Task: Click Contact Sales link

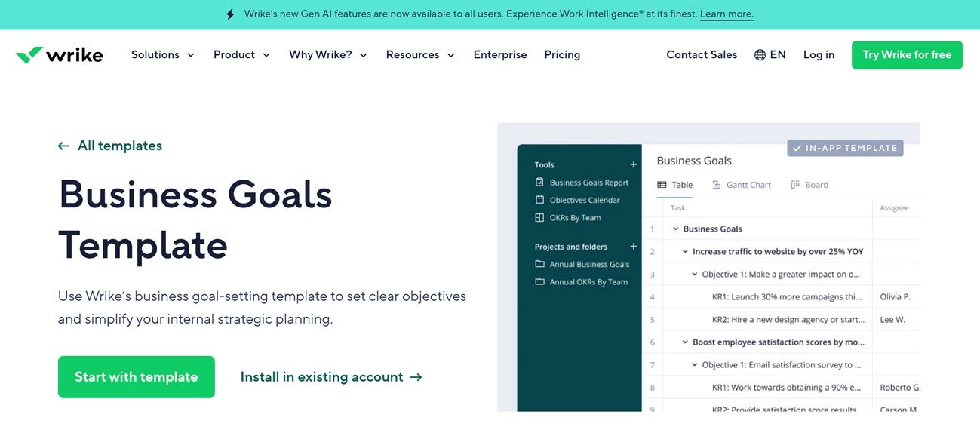Action: (702, 54)
